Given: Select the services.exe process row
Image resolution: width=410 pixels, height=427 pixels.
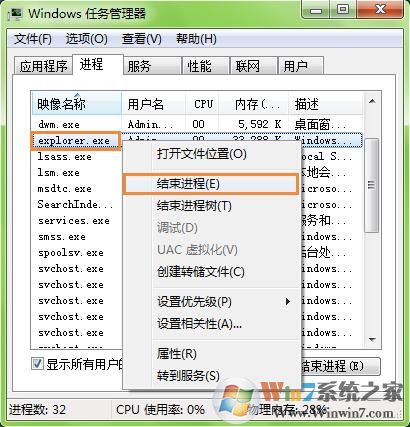Looking at the screenshot, I should tap(77, 221).
